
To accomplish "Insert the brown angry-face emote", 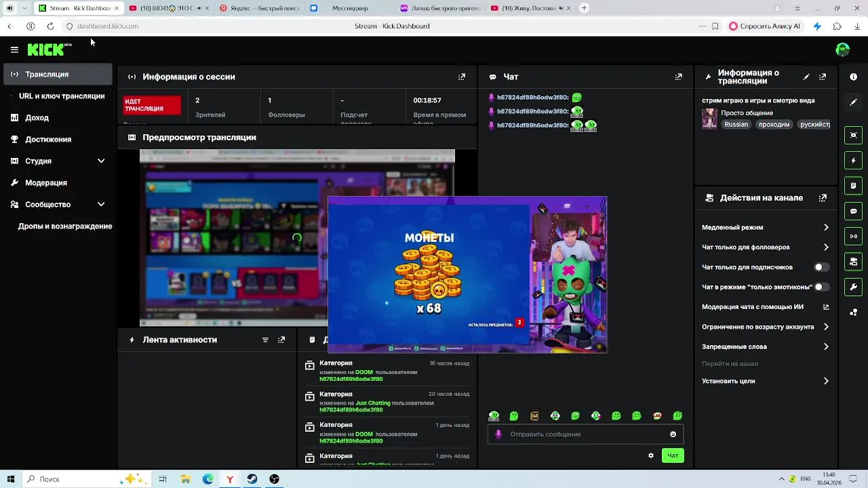I will pos(534,416).
